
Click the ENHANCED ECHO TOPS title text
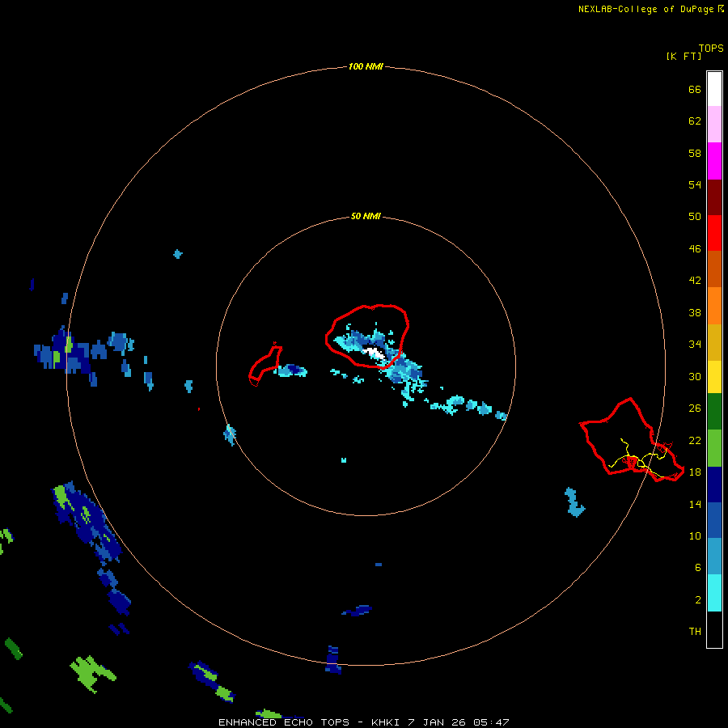click(283, 722)
